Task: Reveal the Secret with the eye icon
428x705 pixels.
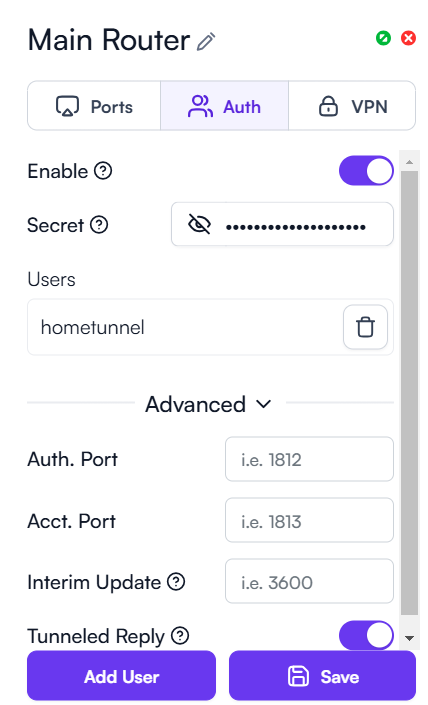Action: point(199,224)
